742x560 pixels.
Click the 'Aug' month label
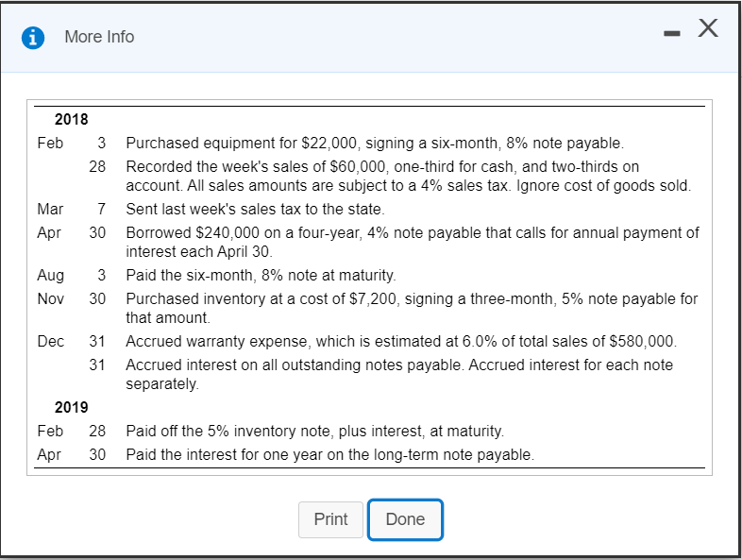coord(51,276)
